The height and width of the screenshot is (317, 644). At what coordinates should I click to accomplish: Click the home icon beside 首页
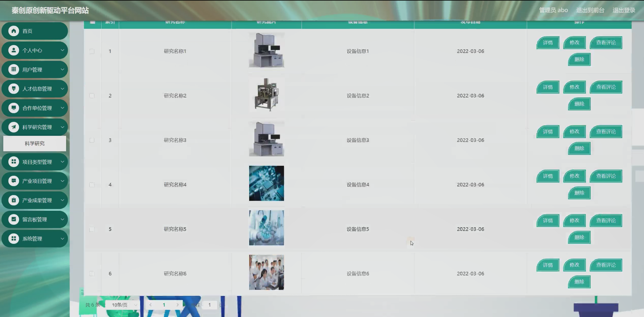[13, 31]
